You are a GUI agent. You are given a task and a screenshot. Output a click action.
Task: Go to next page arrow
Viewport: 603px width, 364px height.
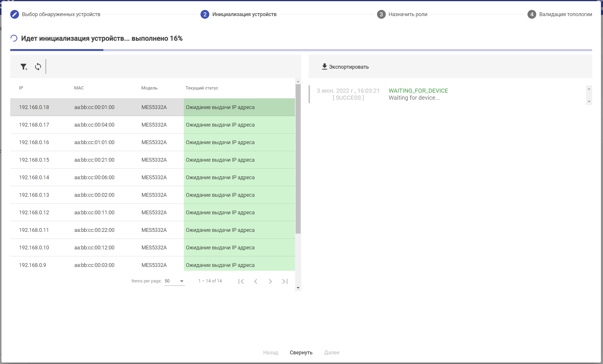(x=270, y=281)
